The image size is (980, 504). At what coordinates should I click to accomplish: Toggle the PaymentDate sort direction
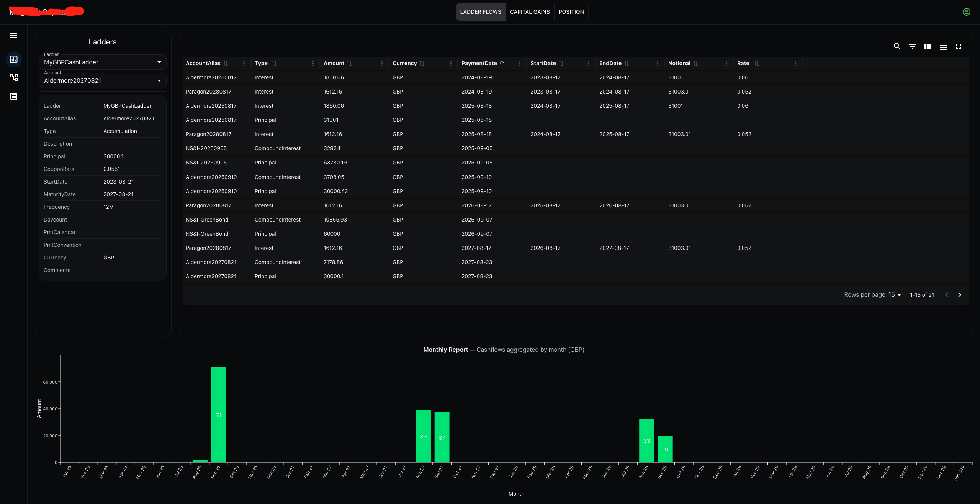(x=502, y=63)
